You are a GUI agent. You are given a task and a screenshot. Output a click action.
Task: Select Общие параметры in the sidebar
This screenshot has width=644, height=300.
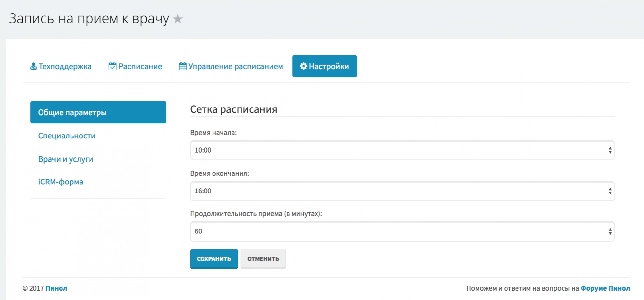pos(98,112)
